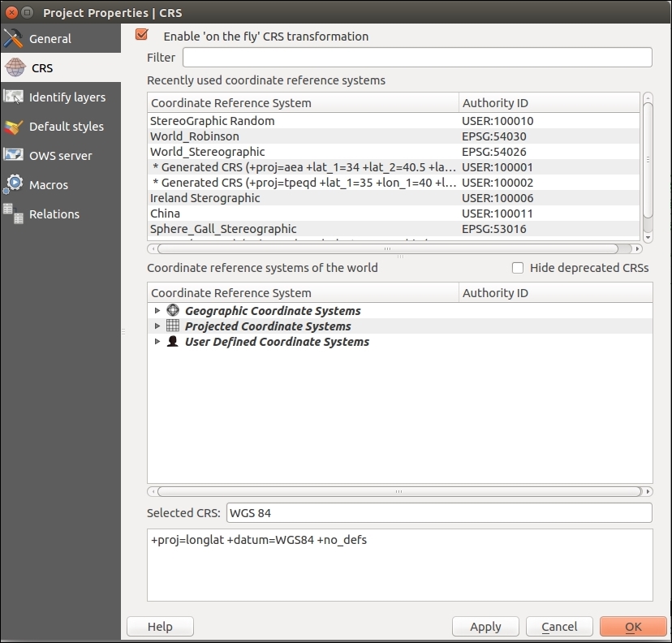Expand User Defined Coordinate Systems node
The image size is (672, 643).
157,342
